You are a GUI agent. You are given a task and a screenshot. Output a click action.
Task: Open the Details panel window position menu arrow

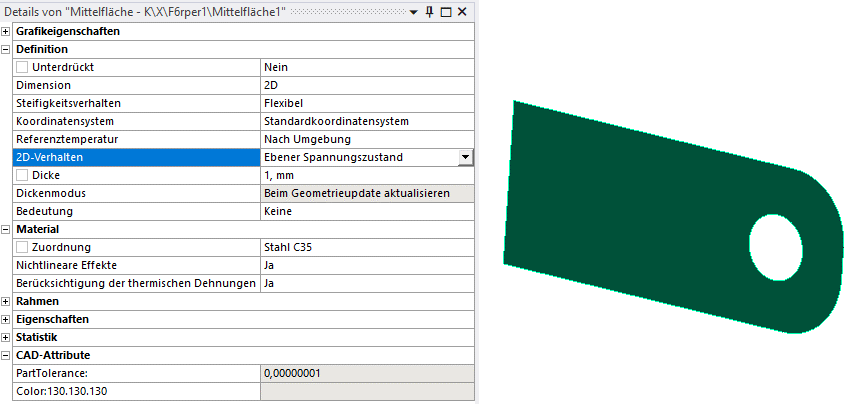[x=415, y=11]
